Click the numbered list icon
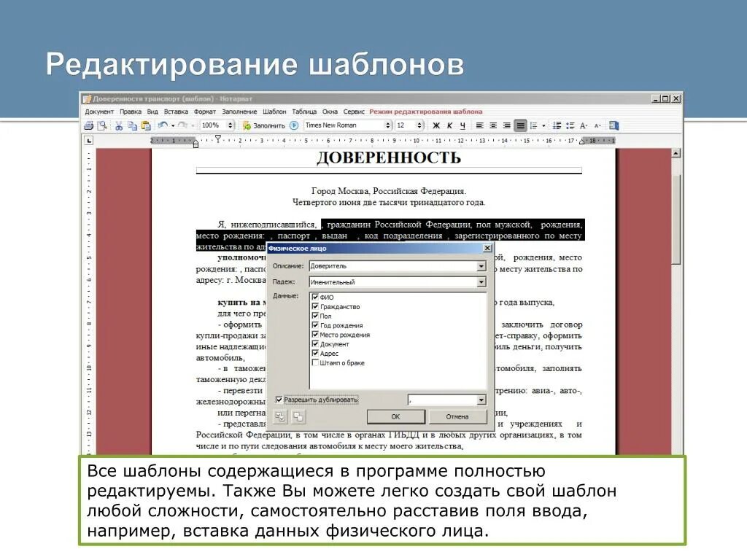This screenshot has height=560, width=747. [x=557, y=125]
